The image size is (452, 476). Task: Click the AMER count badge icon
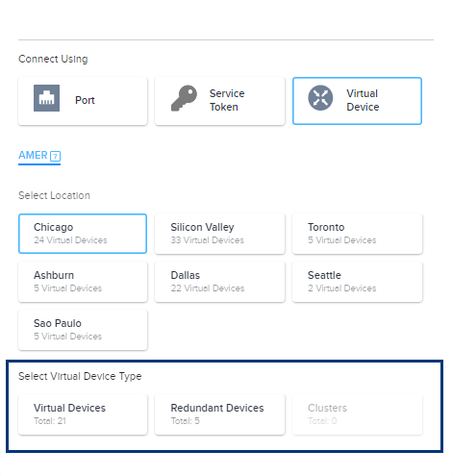pos(56,156)
